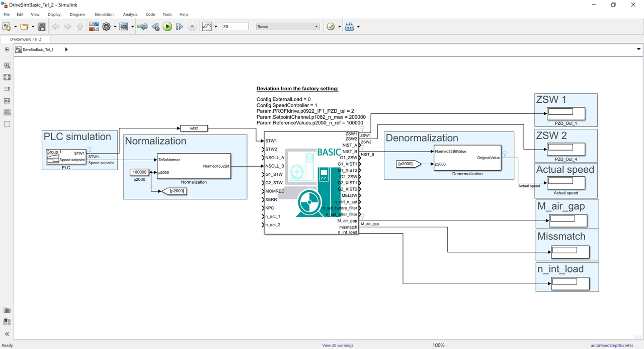Expand the breadcrumb bar dropdown arrow
This screenshot has height=349, width=644.
click(x=638, y=49)
